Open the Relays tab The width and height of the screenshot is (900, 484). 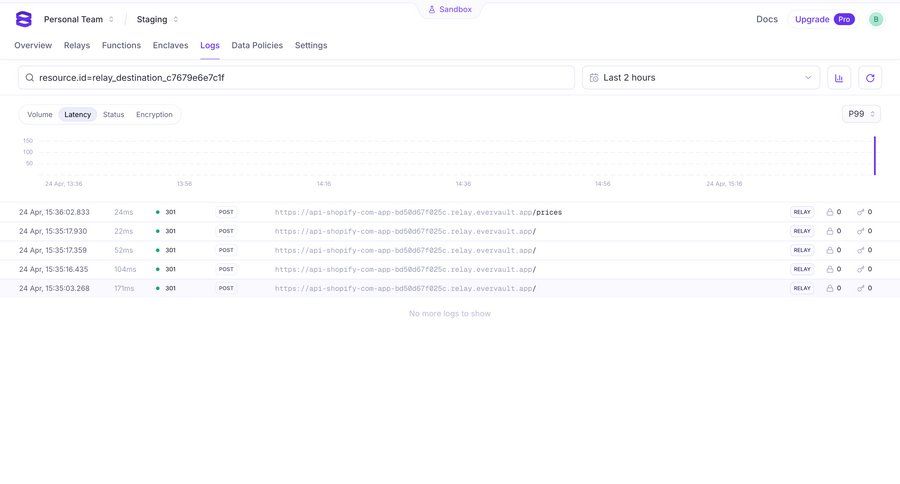(x=77, y=45)
